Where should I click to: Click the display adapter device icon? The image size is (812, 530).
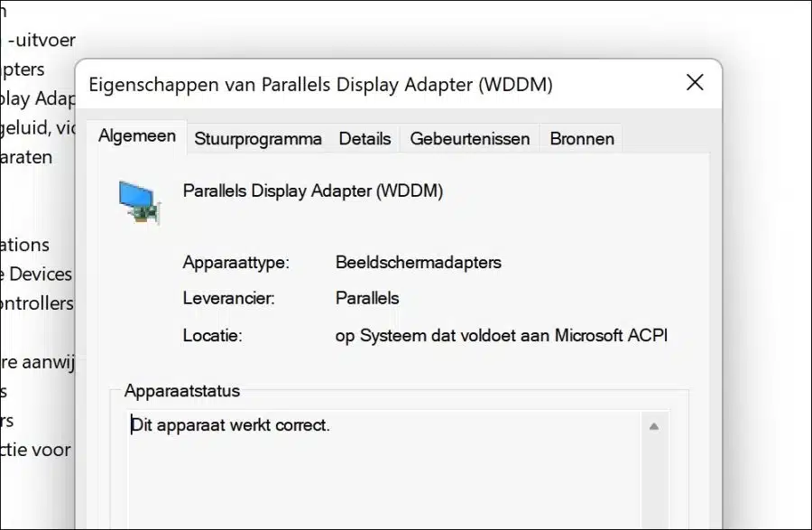(x=139, y=202)
